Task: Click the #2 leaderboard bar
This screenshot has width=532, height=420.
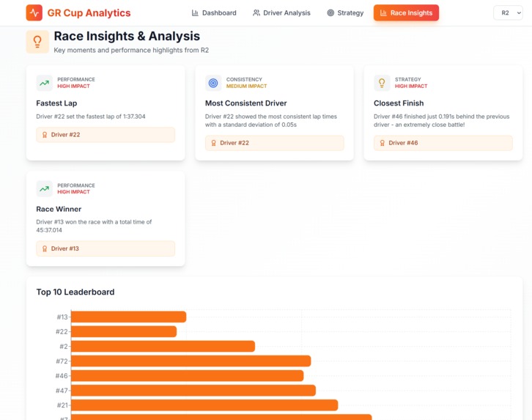Action: coord(163,347)
